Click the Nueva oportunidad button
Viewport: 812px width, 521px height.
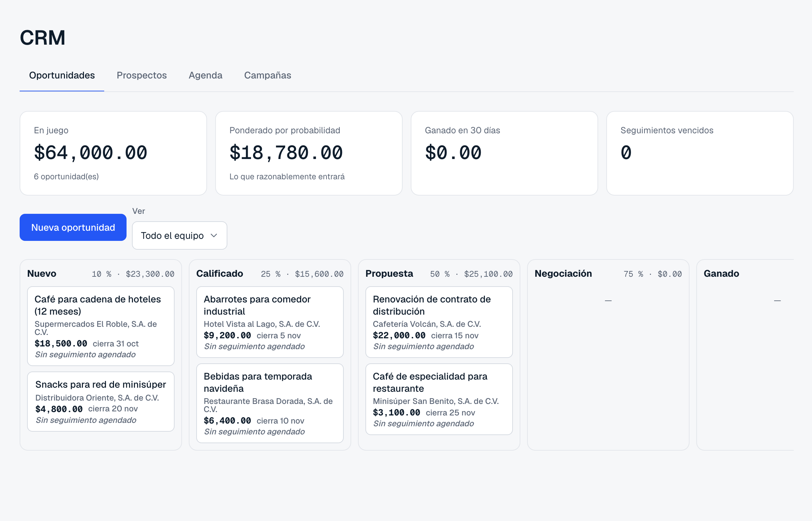pos(73,227)
